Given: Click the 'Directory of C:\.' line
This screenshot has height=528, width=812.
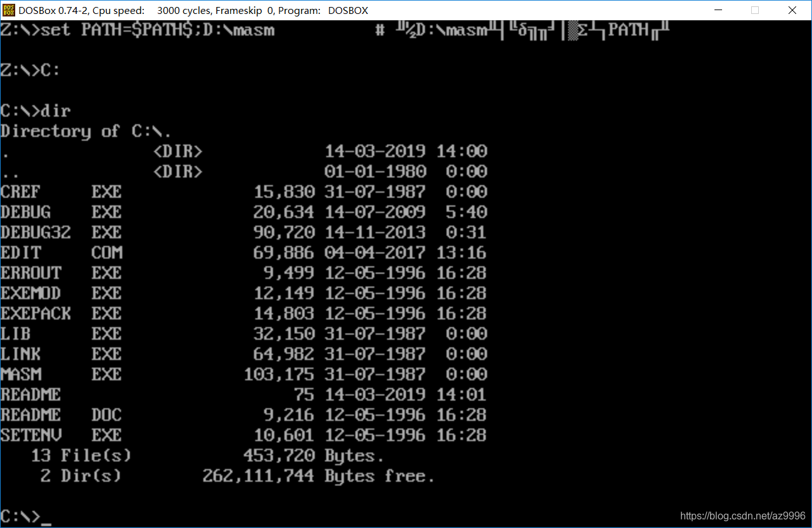Looking at the screenshot, I should click(86, 131).
